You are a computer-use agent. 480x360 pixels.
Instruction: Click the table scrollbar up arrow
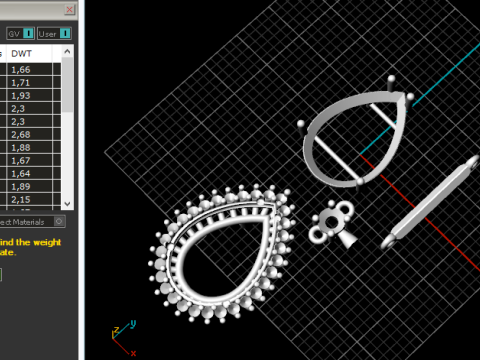pyautogui.click(x=67, y=52)
